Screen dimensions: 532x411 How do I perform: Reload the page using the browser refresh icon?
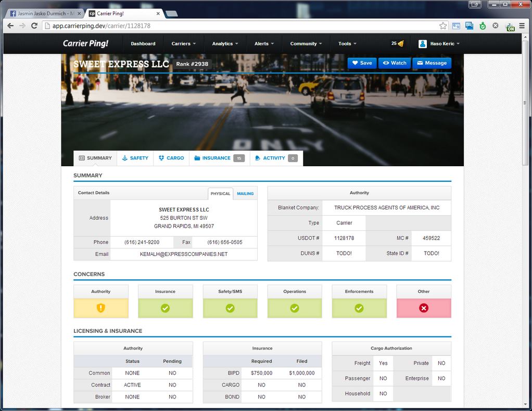click(x=34, y=26)
